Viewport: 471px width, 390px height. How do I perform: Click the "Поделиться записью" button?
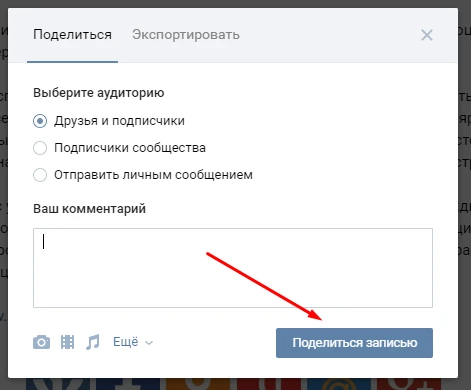(354, 343)
